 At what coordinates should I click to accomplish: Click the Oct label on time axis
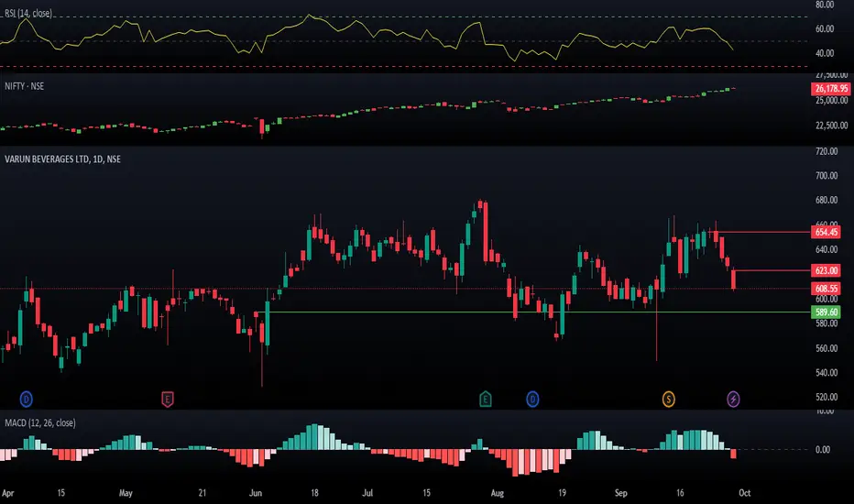pos(745,493)
